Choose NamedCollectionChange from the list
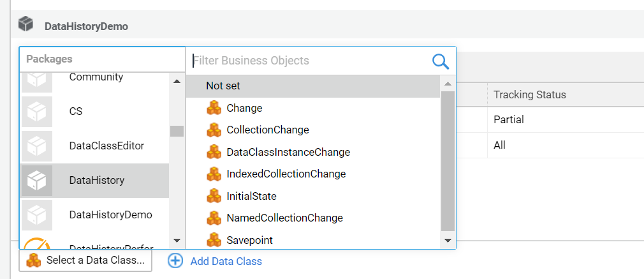The image size is (644, 279). point(313,218)
